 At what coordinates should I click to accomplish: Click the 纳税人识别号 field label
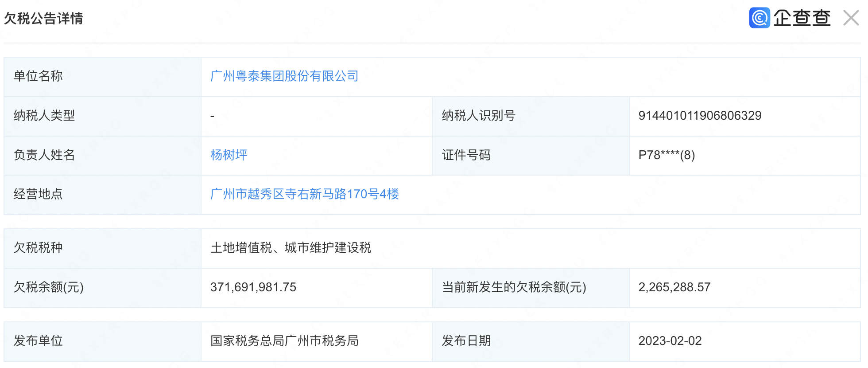tap(478, 116)
